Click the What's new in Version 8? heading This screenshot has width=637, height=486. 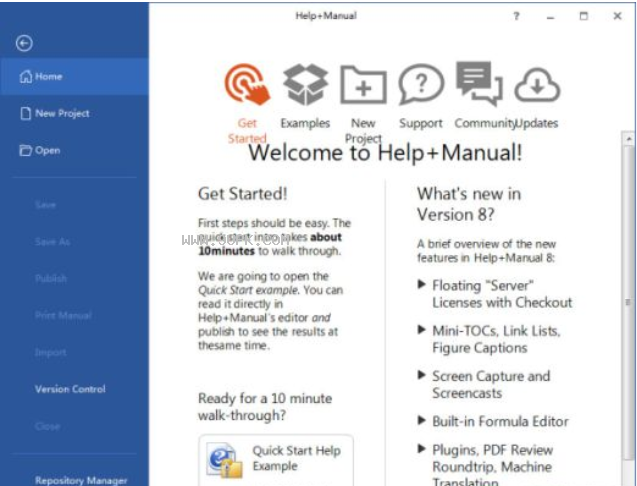pyautogui.click(x=469, y=204)
